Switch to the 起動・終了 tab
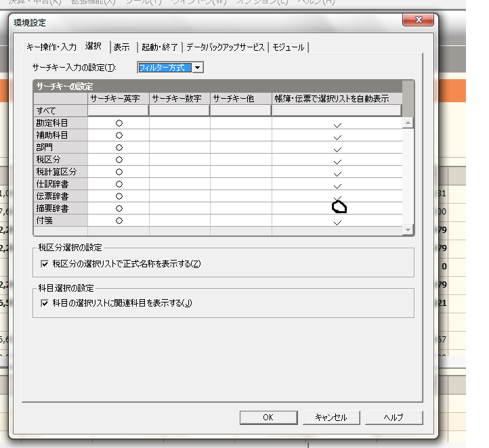489x448 pixels. (x=160, y=47)
